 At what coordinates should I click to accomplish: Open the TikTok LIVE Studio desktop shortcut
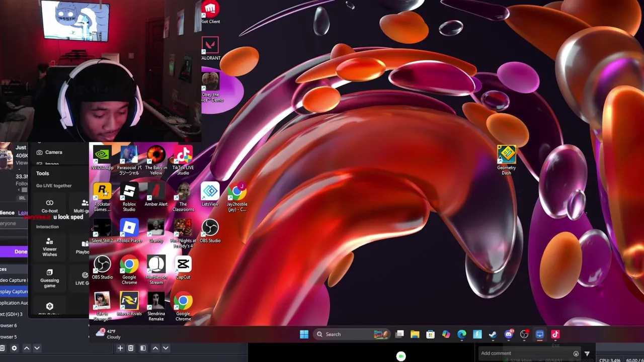tap(183, 160)
